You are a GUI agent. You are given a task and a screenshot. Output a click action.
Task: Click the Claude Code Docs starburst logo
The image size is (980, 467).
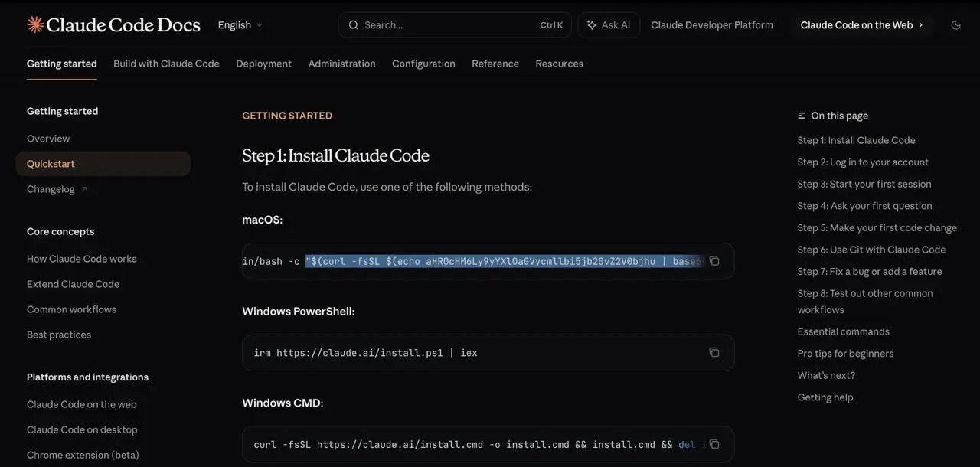pyautogui.click(x=35, y=24)
